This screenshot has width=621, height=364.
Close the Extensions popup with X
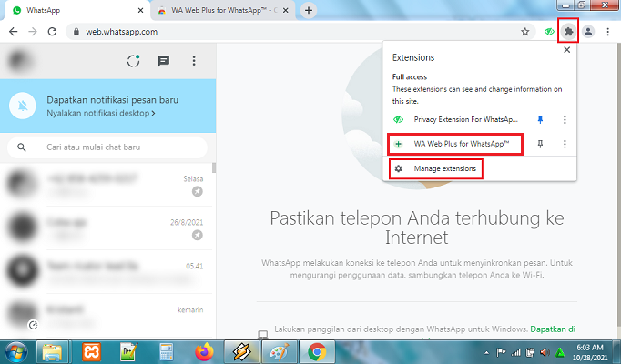tap(566, 50)
